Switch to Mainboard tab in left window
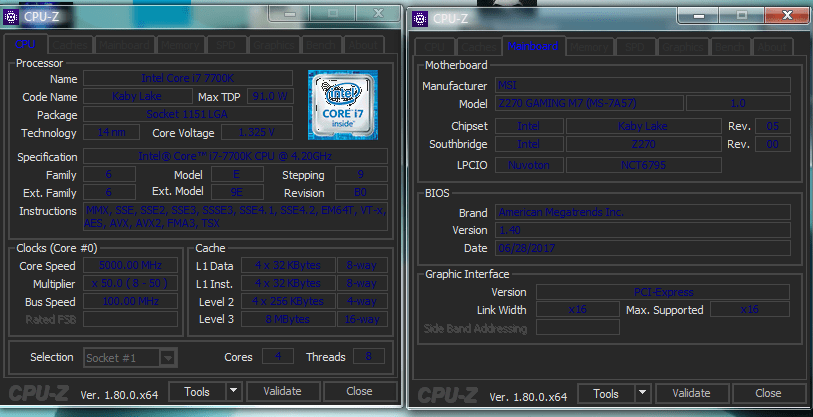Screen dimensions: 813x417 pyautogui.click(x=124, y=45)
